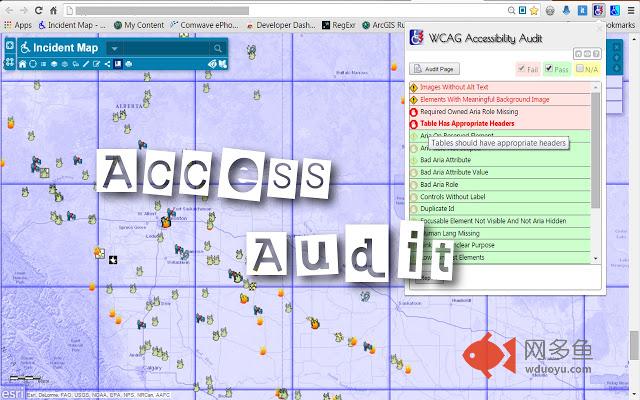Click the share icon in map toolbar

tap(107, 64)
